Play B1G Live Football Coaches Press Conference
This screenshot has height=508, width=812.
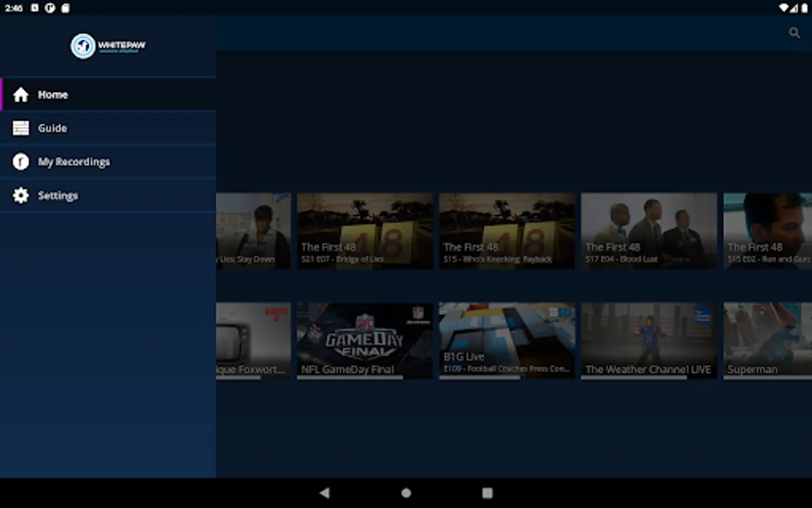click(507, 340)
